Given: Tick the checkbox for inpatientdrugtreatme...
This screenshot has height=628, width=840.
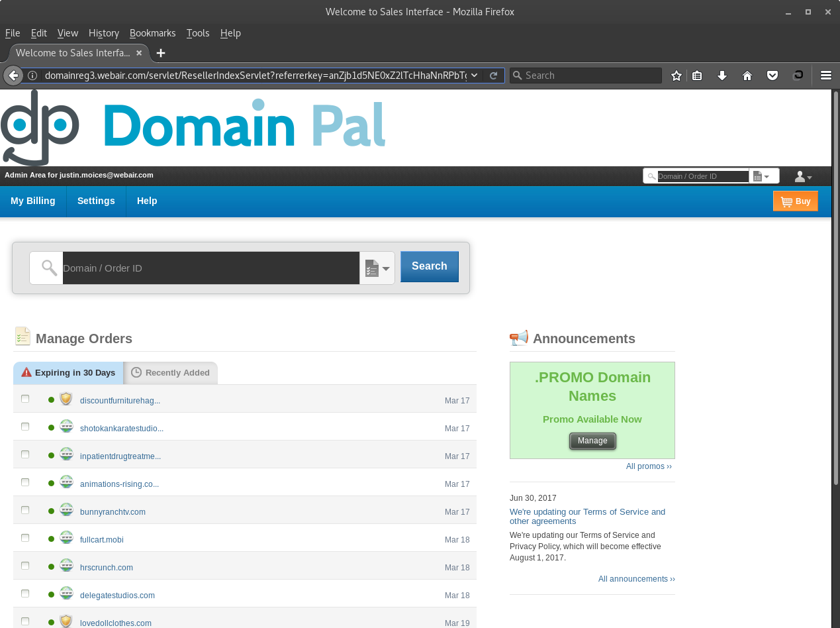Looking at the screenshot, I should 25,454.
